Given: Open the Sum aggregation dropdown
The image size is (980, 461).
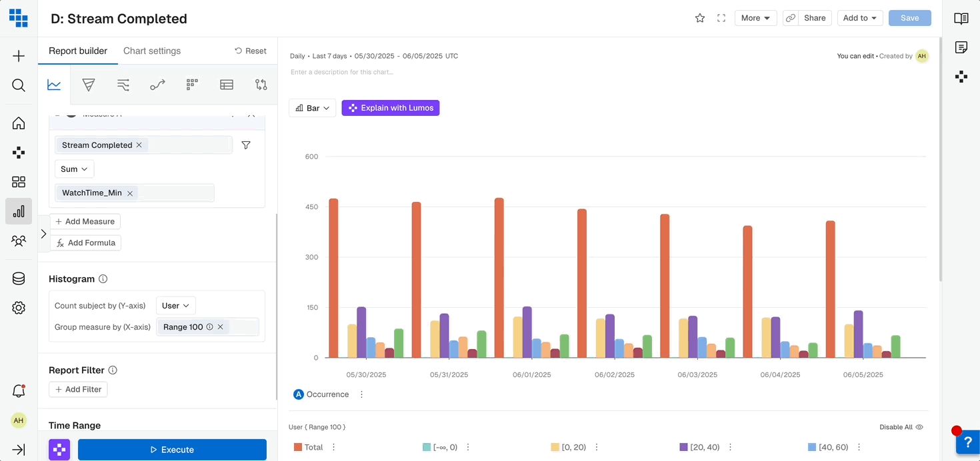Looking at the screenshot, I should click(x=74, y=169).
